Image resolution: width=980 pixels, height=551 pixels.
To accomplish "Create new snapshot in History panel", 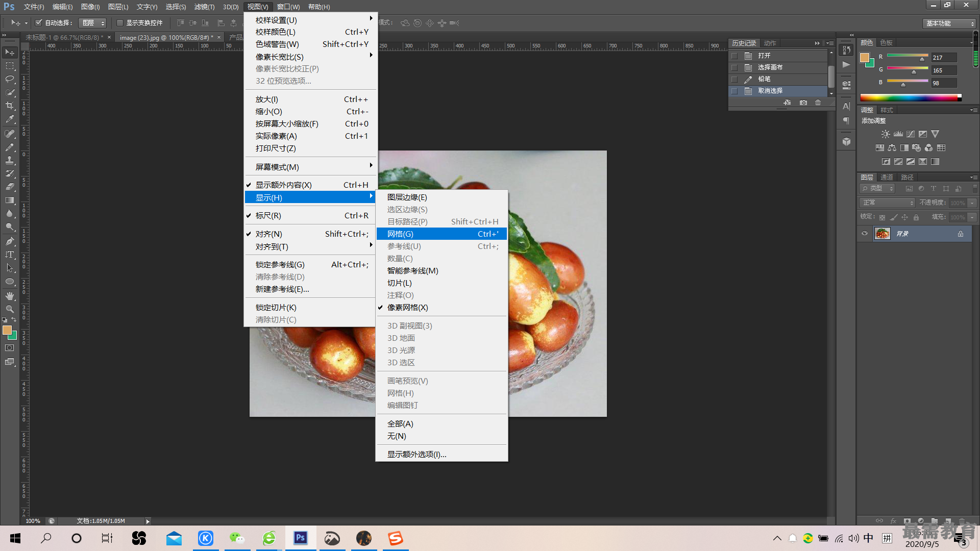I will 803,103.
